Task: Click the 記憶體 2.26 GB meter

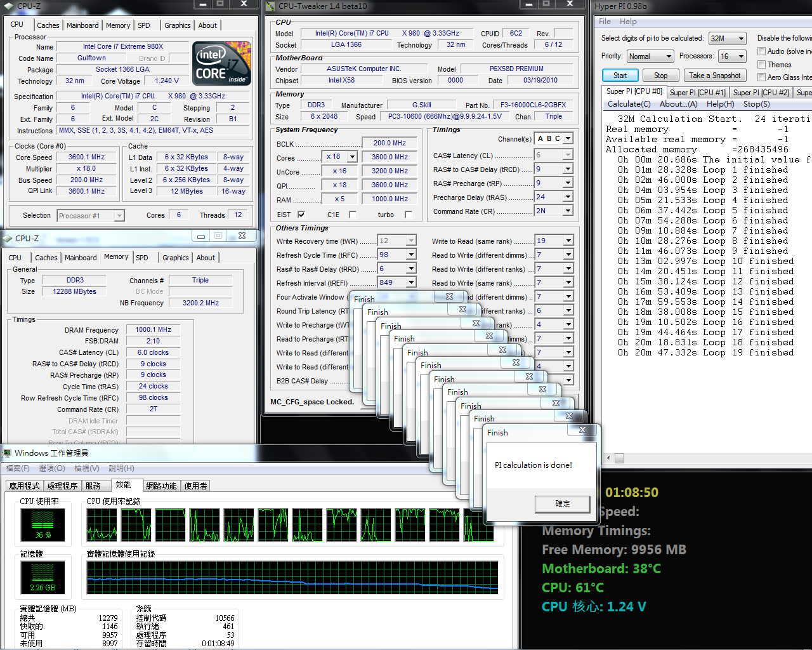Action: tap(43, 577)
